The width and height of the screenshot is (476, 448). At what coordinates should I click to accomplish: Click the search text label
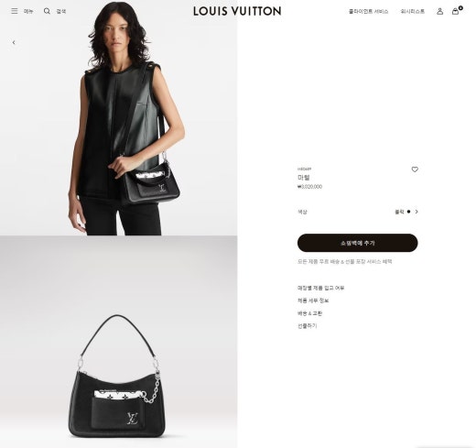(x=61, y=11)
